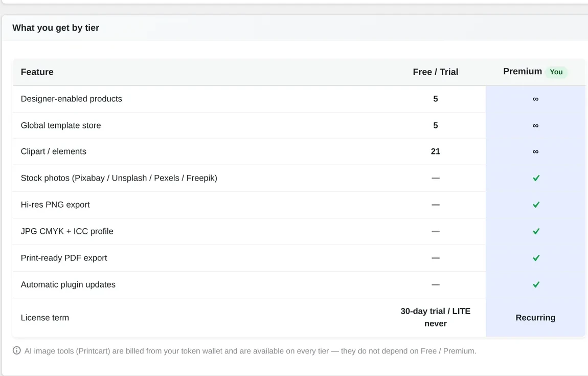
Task: Select the Print-ready PDF export label
Action: [x=64, y=258]
